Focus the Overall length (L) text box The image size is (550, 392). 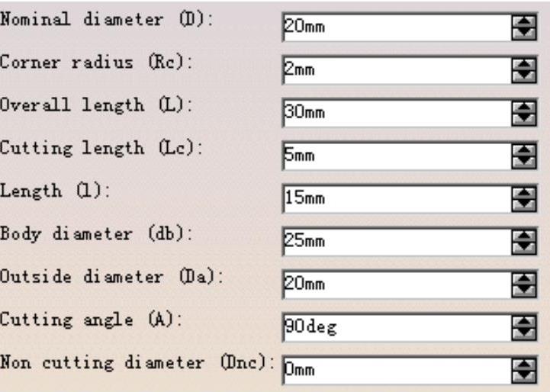[397, 114]
